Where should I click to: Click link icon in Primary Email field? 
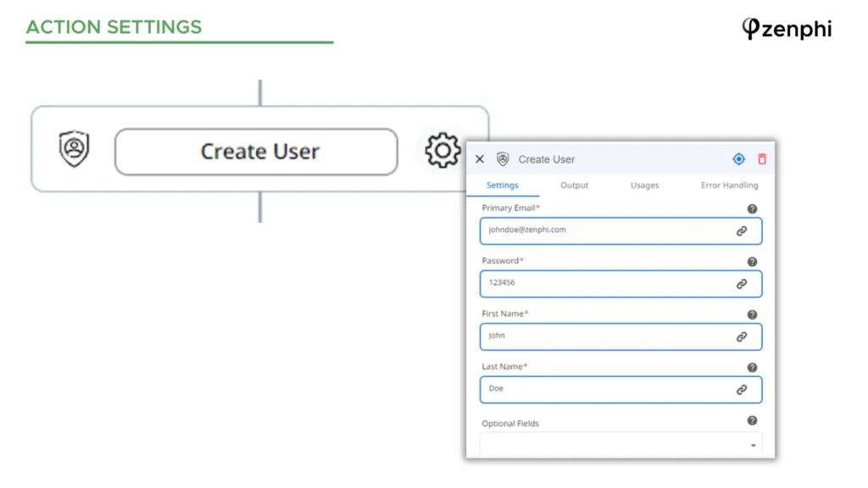point(742,231)
